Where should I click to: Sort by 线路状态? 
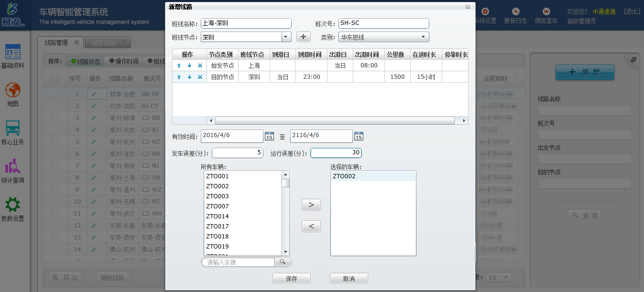tap(85, 61)
